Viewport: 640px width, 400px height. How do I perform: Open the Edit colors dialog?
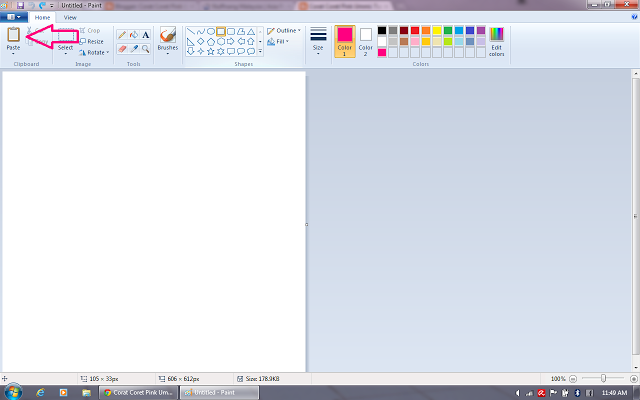(497, 40)
